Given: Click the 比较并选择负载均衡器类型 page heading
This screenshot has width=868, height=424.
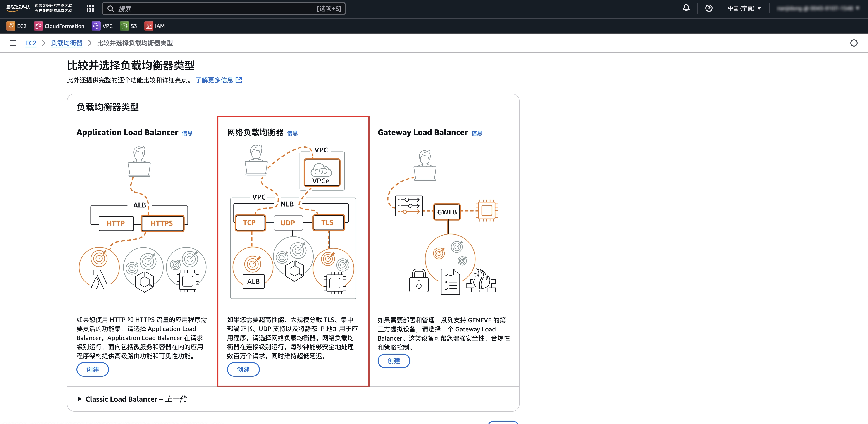Looking at the screenshot, I should [131, 65].
